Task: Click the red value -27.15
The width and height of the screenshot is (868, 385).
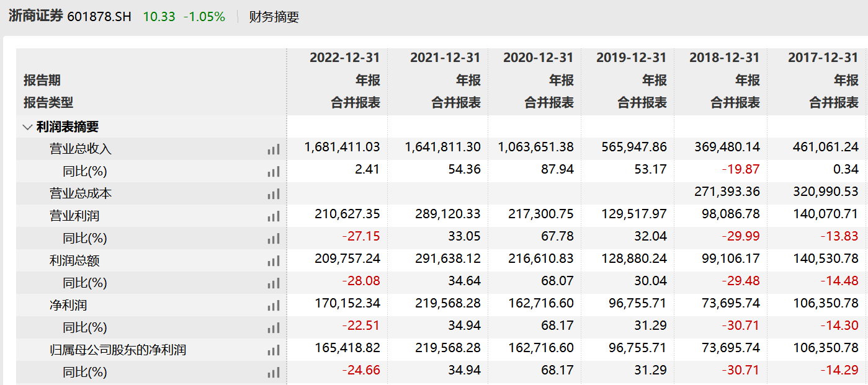Action: (x=361, y=237)
